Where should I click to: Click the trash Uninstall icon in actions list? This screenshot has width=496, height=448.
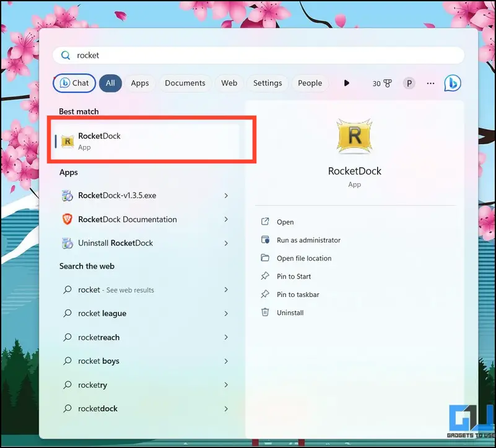pyautogui.click(x=265, y=312)
